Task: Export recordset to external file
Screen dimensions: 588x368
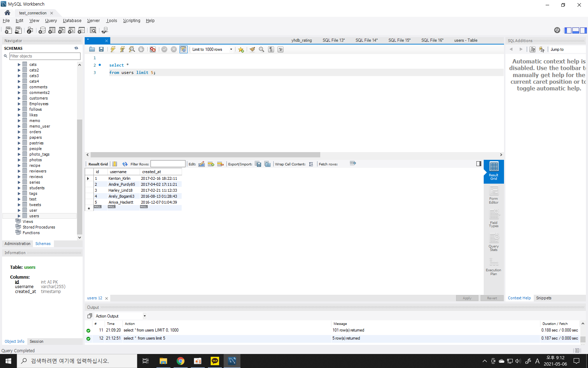Action: [x=258, y=164]
